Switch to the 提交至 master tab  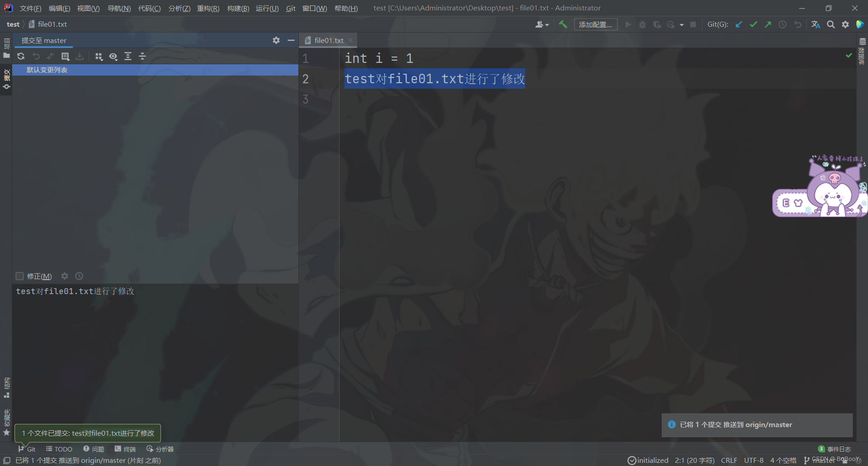tap(44, 40)
